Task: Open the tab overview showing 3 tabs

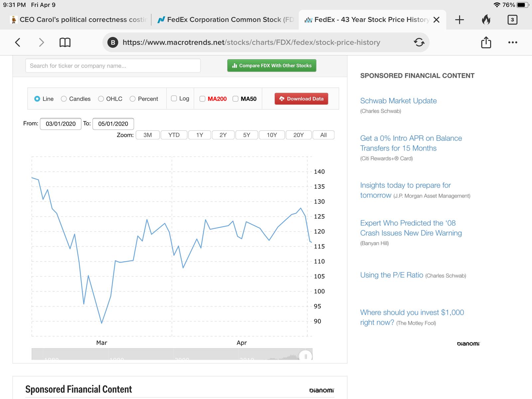Action: (x=512, y=20)
